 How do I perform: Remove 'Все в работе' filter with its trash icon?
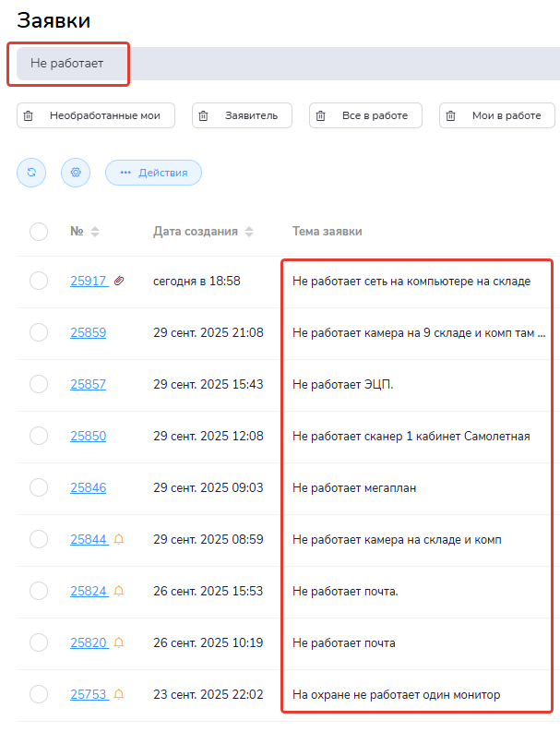[321, 115]
